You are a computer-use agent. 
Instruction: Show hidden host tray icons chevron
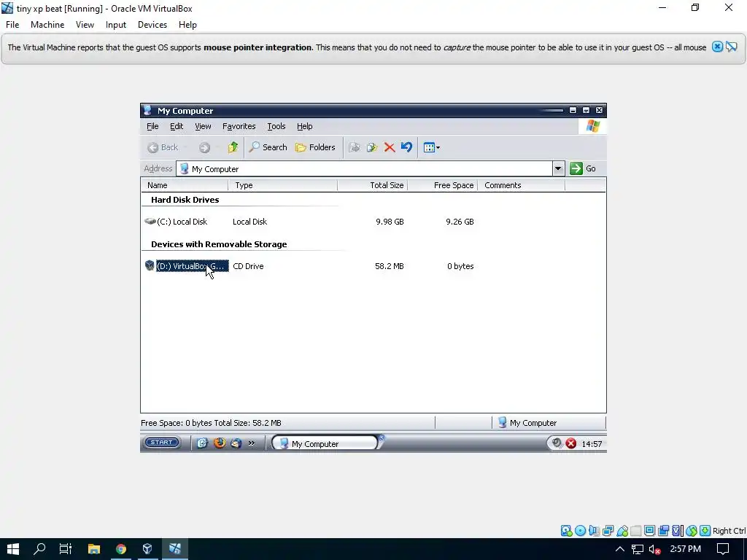pyautogui.click(x=620, y=549)
